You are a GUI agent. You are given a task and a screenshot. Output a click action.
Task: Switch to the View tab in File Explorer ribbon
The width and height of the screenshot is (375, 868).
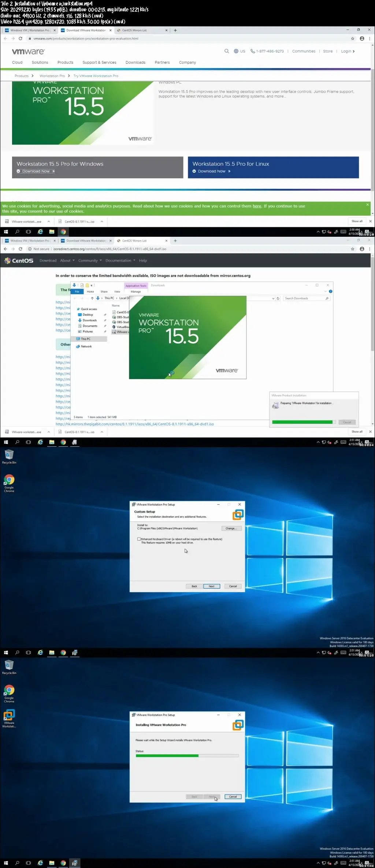[x=117, y=292]
